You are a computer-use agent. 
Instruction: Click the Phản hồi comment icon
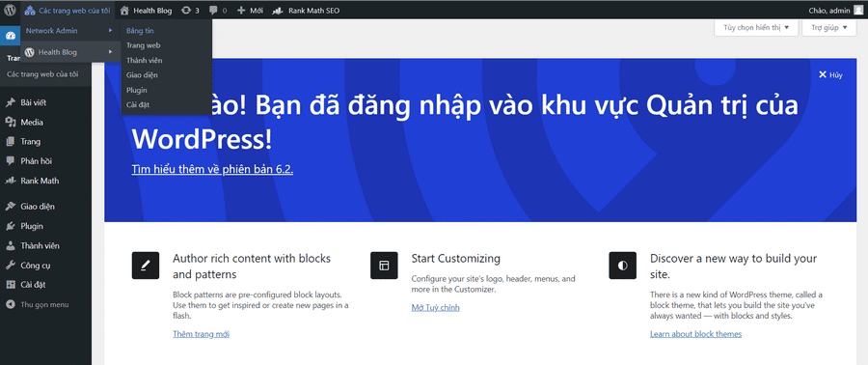[10, 161]
